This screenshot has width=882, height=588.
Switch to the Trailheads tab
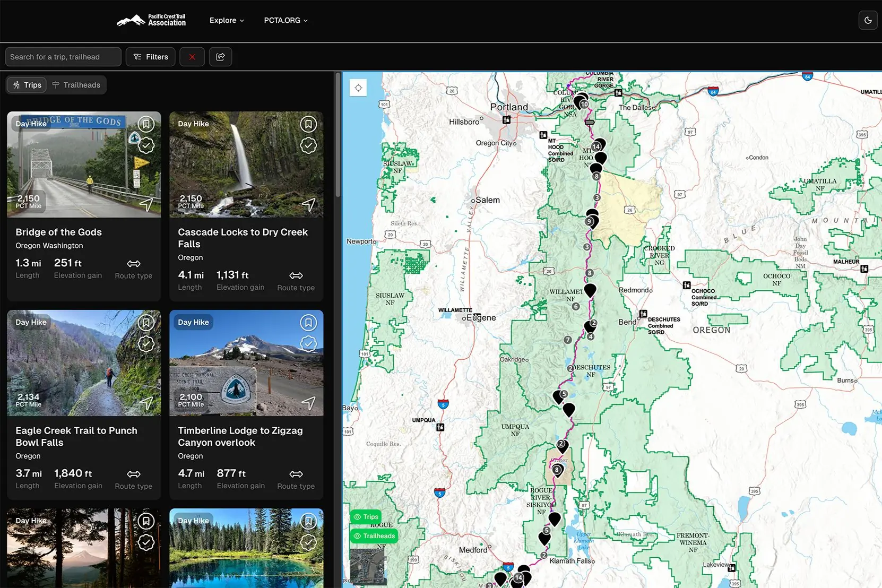point(77,85)
